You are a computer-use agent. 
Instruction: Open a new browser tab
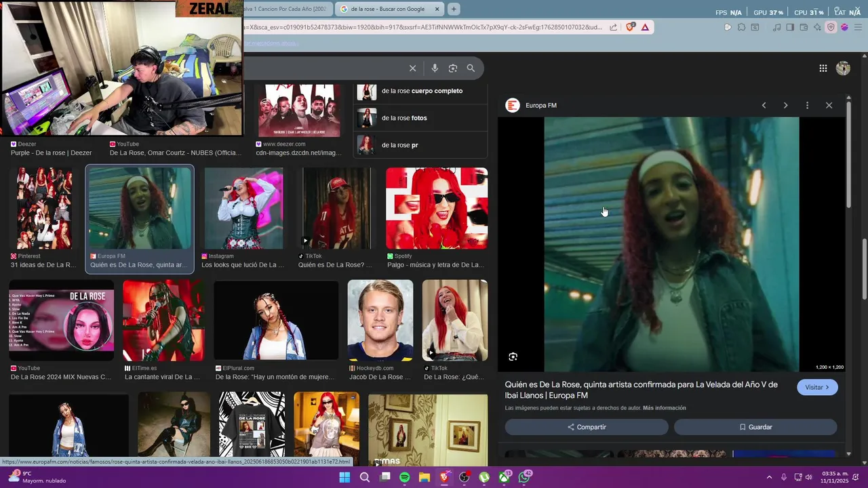(x=453, y=9)
